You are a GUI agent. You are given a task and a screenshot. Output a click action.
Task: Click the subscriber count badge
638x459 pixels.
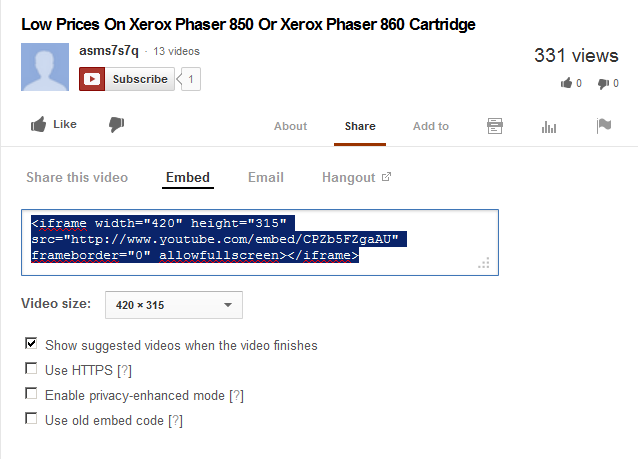pos(190,79)
